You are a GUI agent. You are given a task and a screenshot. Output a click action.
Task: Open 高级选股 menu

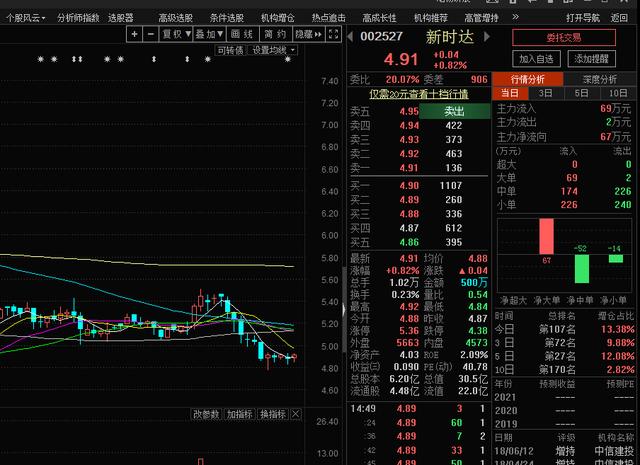(176, 18)
